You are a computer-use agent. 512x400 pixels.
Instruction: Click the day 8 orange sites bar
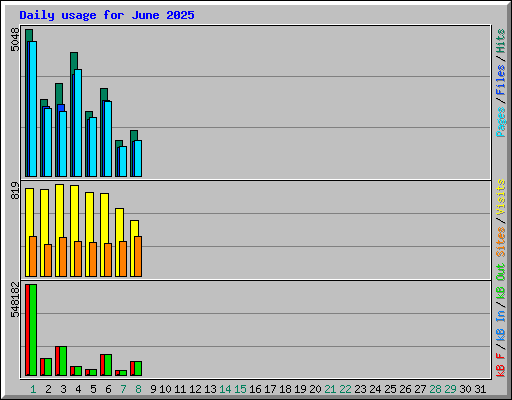pos(138,257)
